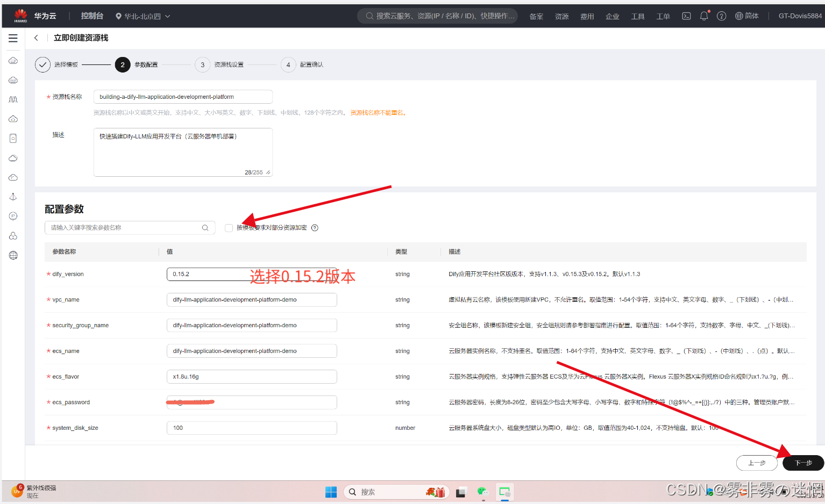Screen dimensions: 825x504
Task: Edit the ecs_name value field
Action: [252, 351]
